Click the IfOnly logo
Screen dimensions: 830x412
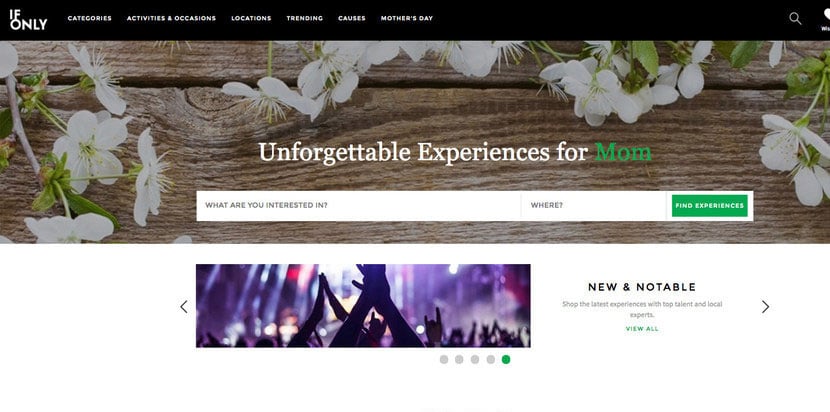29,20
